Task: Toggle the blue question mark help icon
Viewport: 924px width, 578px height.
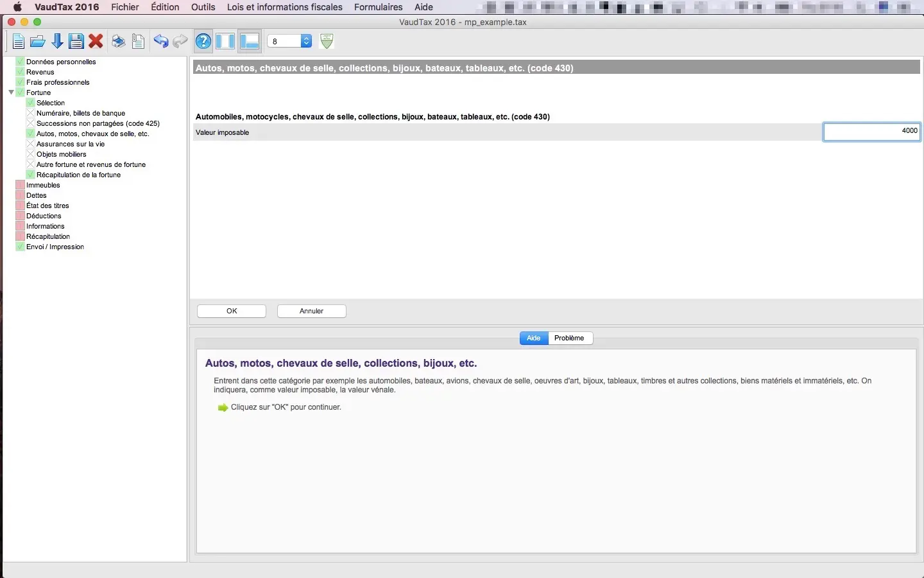Action: [203, 42]
